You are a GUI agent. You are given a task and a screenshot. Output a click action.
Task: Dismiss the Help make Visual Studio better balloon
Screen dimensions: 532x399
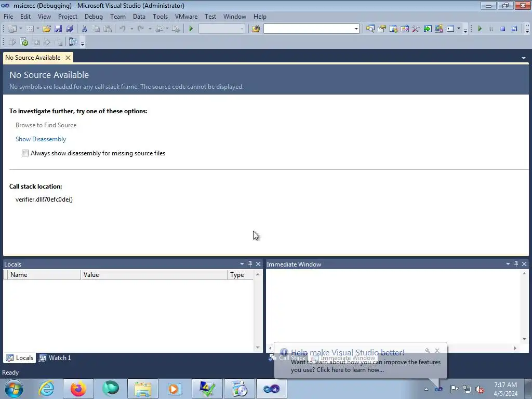pyautogui.click(x=437, y=351)
